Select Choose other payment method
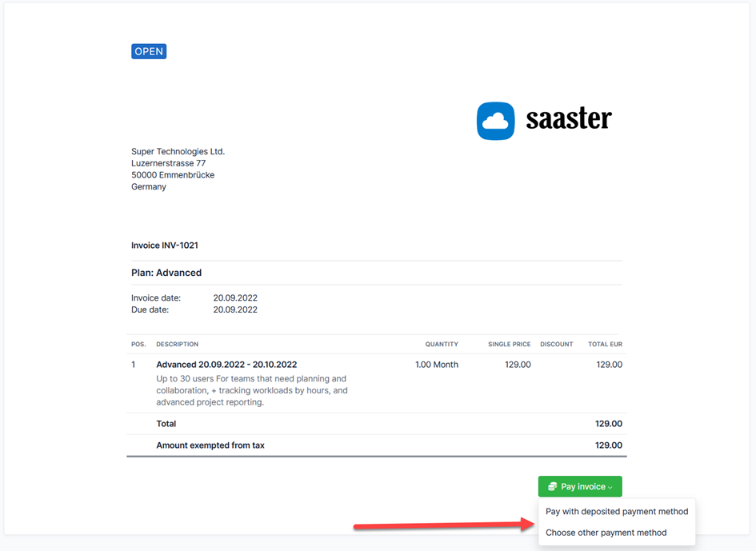The image size is (756, 551). pyautogui.click(x=606, y=533)
